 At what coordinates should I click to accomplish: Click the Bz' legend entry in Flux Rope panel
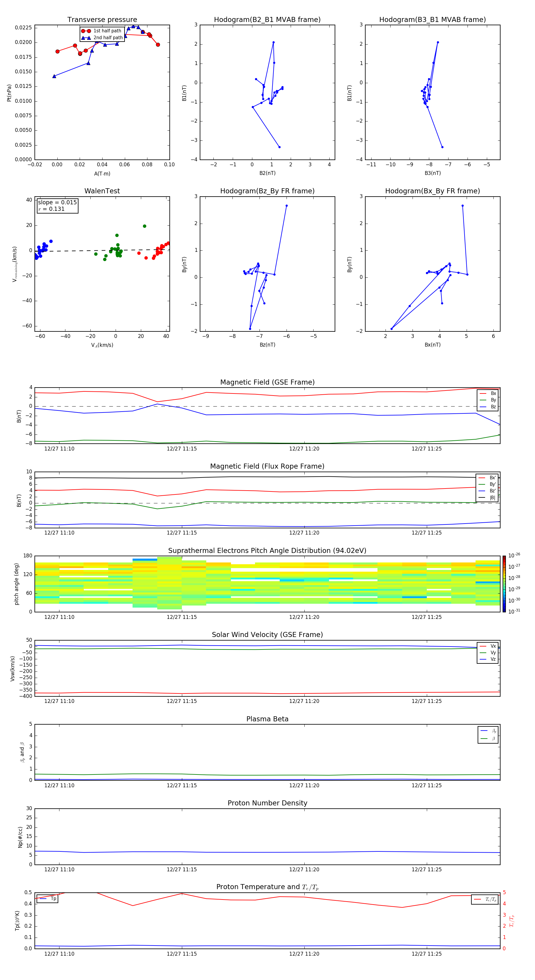[487, 491]
